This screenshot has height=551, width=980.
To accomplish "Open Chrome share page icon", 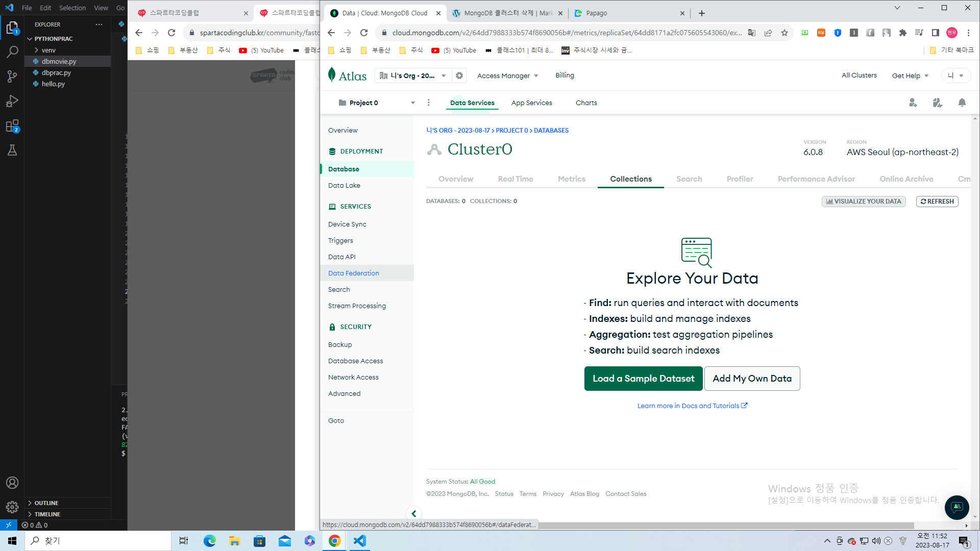I will [768, 33].
